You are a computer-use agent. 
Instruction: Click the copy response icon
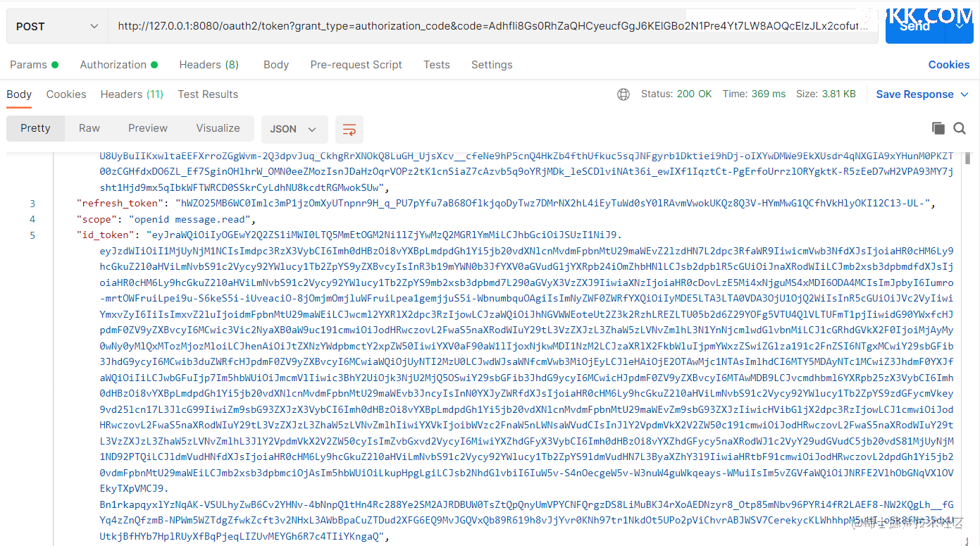click(938, 128)
